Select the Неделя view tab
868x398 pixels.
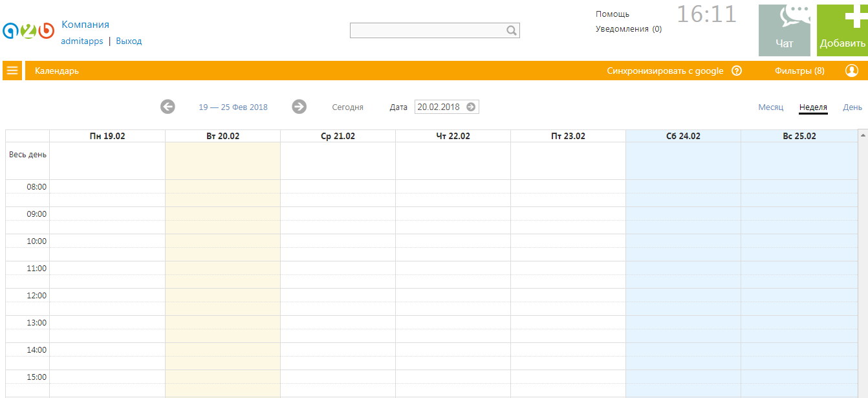(813, 107)
